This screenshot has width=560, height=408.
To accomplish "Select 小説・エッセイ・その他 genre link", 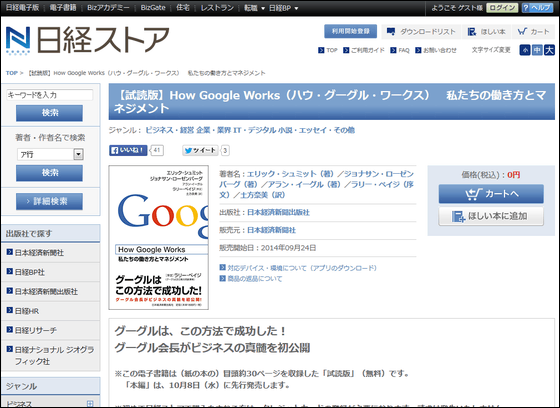I will 316,130.
